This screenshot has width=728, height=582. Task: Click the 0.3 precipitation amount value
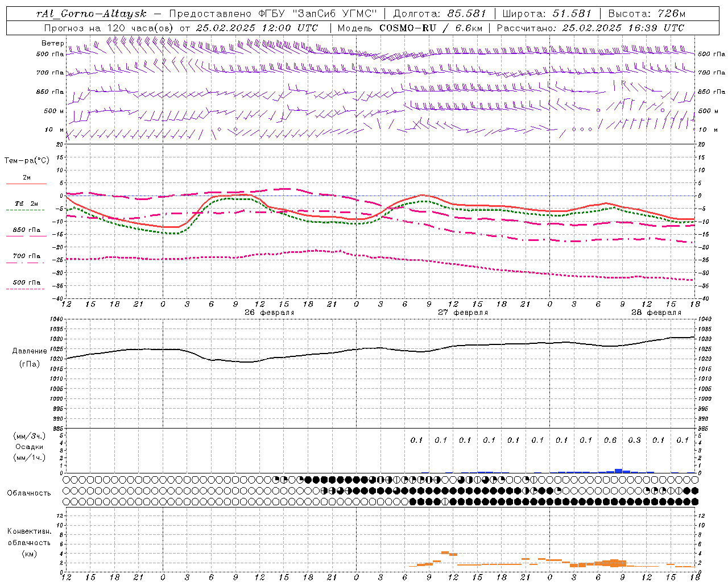pyautogui.click(x=634, y=440)
